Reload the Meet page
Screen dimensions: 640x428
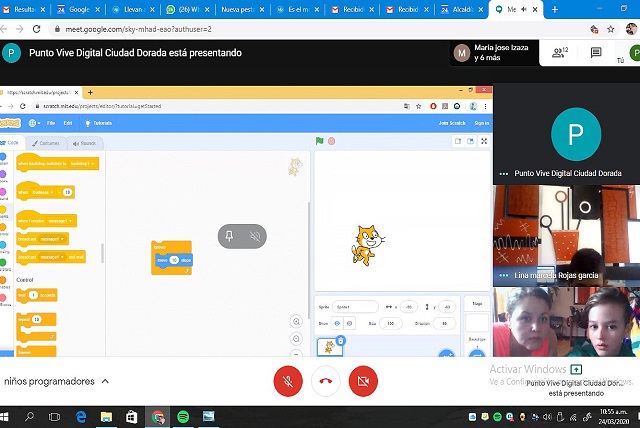[36, 29]
